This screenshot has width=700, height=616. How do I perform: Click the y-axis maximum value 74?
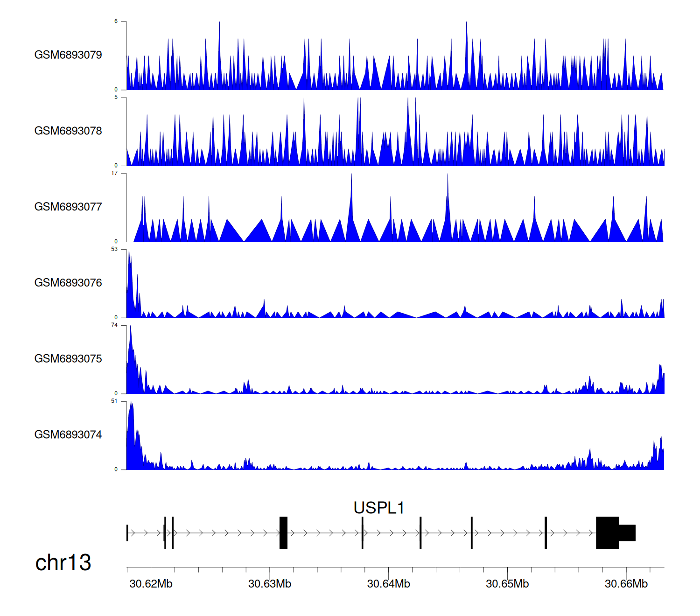114,325
